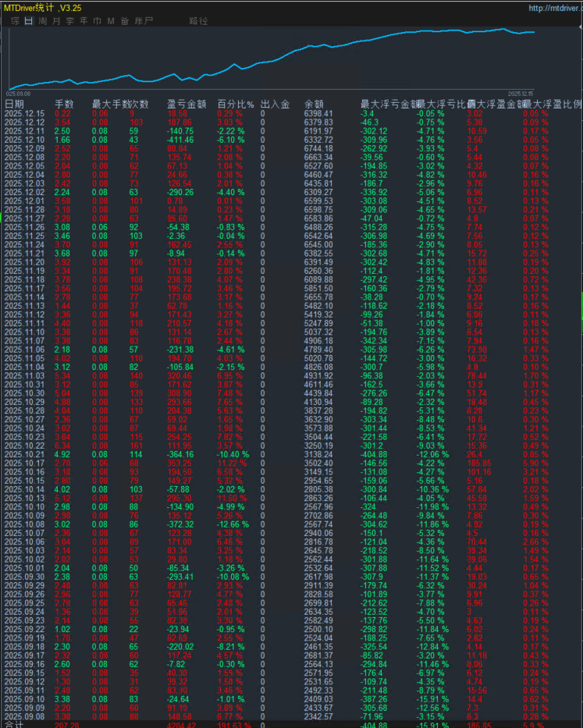The height and width of the screenshot is (728, 583).
Task: Click the 次数 column header
Action: point(139,104)
